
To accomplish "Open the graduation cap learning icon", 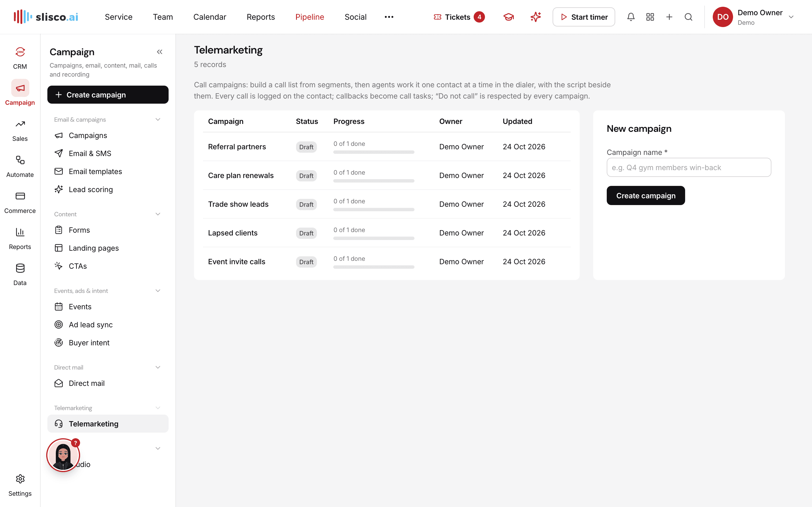I will click(509, 17).
